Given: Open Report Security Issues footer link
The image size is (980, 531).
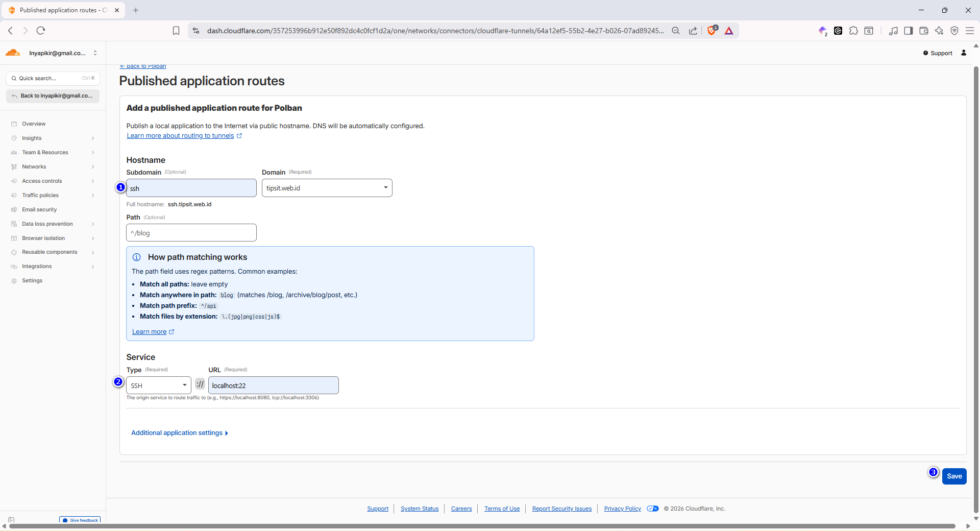Looking at the screenshot, I should tap(562, 509).
